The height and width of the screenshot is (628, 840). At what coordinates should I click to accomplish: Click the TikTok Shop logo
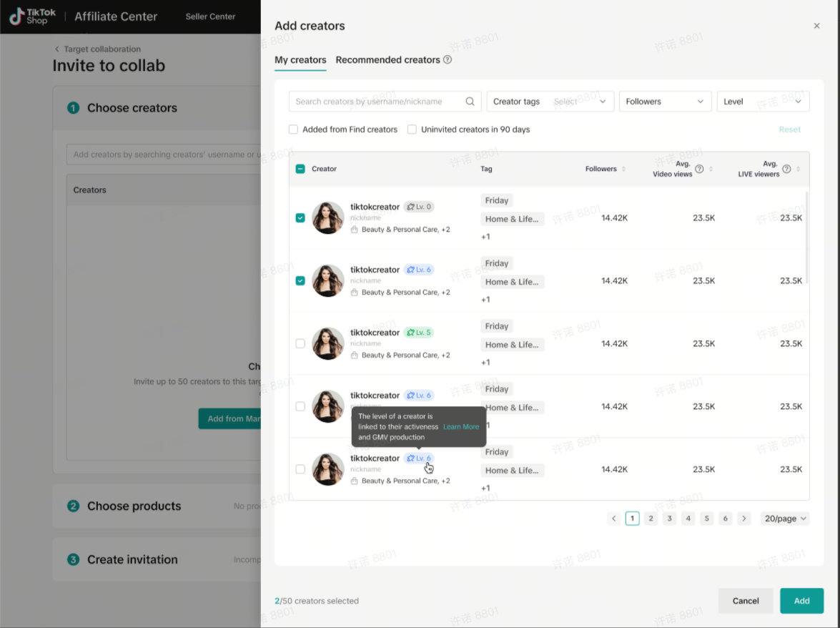[x=32, y=16]
